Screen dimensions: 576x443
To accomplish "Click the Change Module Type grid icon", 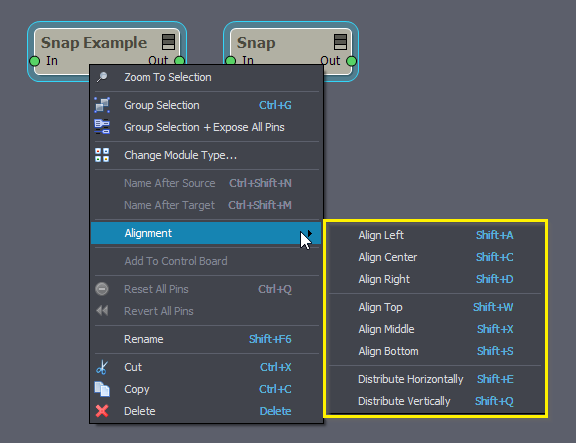I will [102, 155].
